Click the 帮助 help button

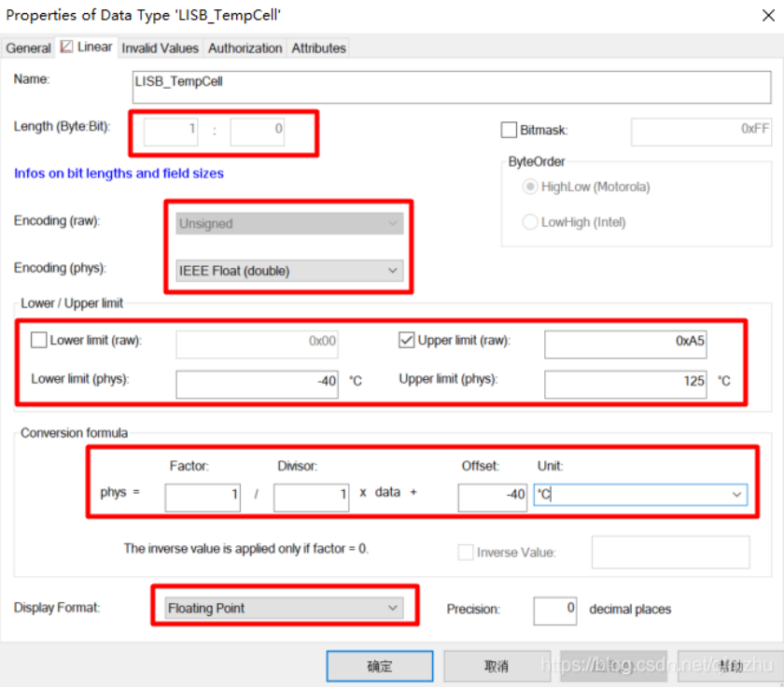pos(730,666)
